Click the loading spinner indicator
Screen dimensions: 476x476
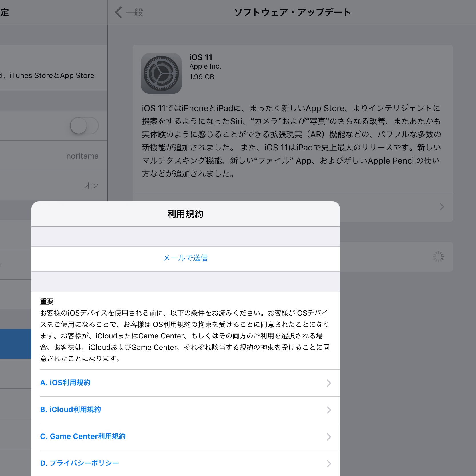pos(438,257)
